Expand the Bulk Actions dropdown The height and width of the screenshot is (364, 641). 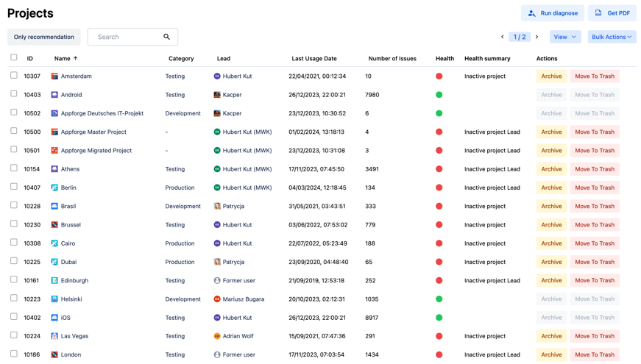pos(612,37)
